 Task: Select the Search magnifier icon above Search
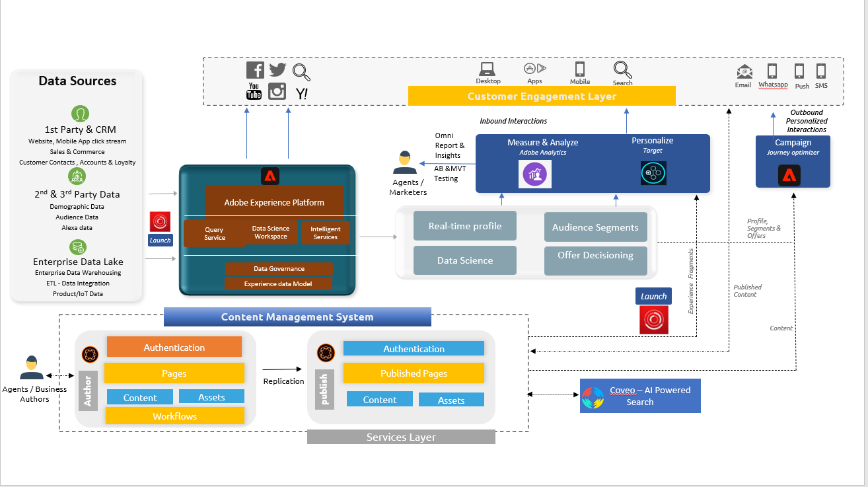[x=622, y=69]
